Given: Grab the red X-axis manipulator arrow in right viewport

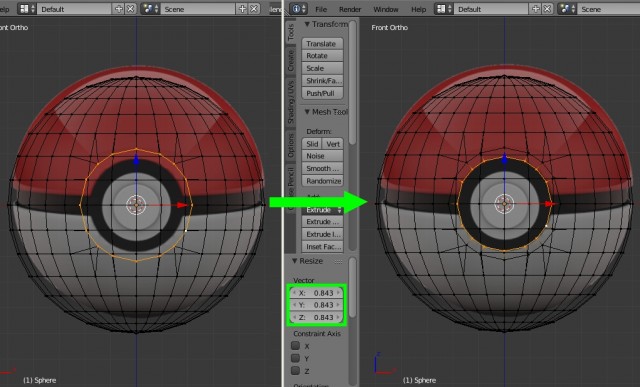Looking at the screenshot, I should [551, 203].
